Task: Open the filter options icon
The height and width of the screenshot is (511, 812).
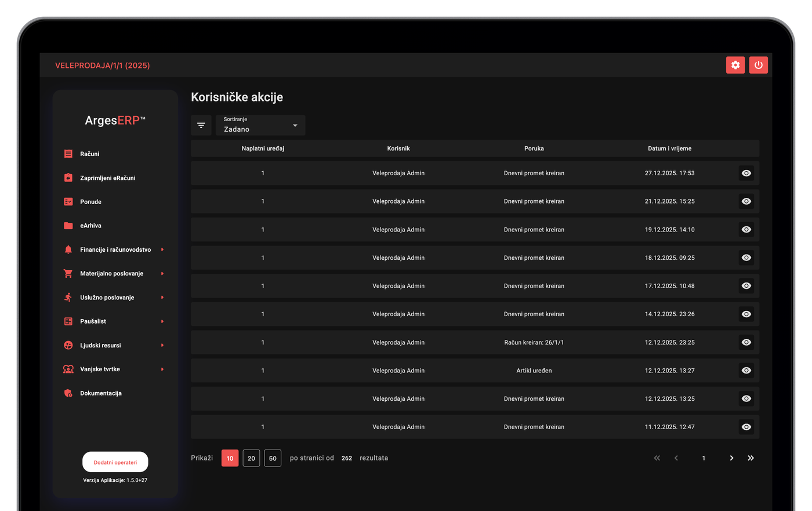Action: [201, 125]
